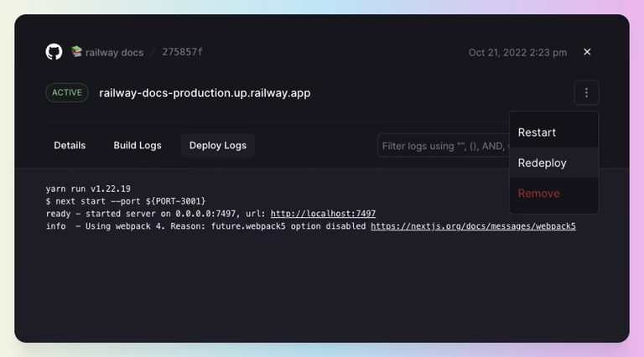Click the commit hash 275857f
This screenshot has width=644, height=357.
pos(182,52)
